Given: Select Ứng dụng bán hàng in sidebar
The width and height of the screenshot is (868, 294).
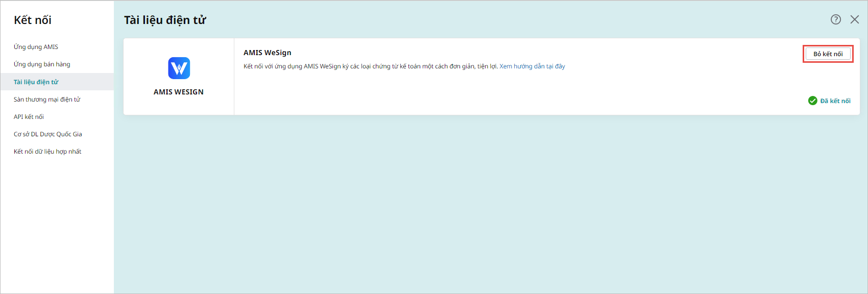Looking at the screenshot, I should pyautogui.click(x=42, y=64).
